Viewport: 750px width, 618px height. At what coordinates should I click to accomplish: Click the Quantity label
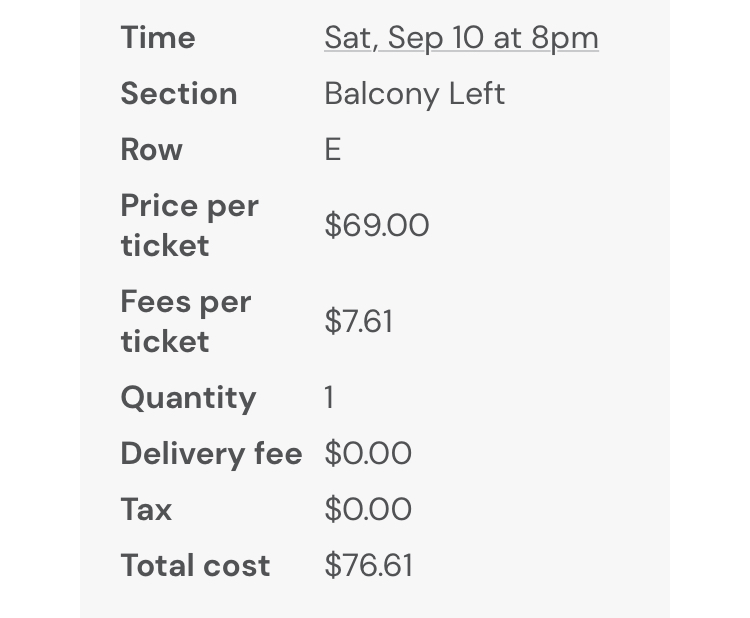[x=188, y=398]
